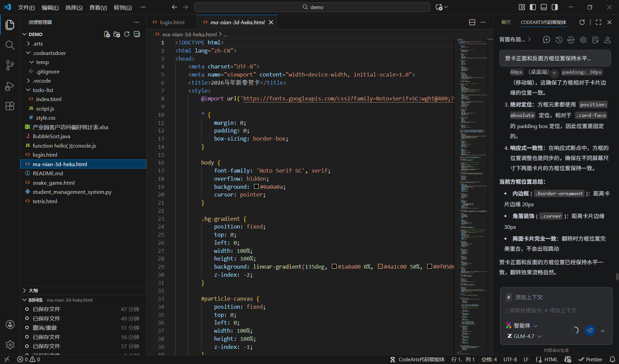This screenshot has width=619, height=364.
Task: Switch to the login.html editor tab
Action: pos(172,22)
